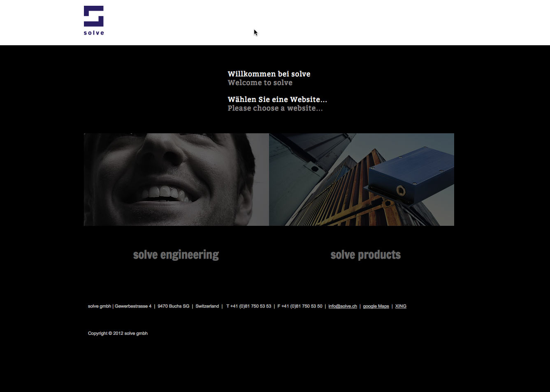Go to solve products website

366,255
